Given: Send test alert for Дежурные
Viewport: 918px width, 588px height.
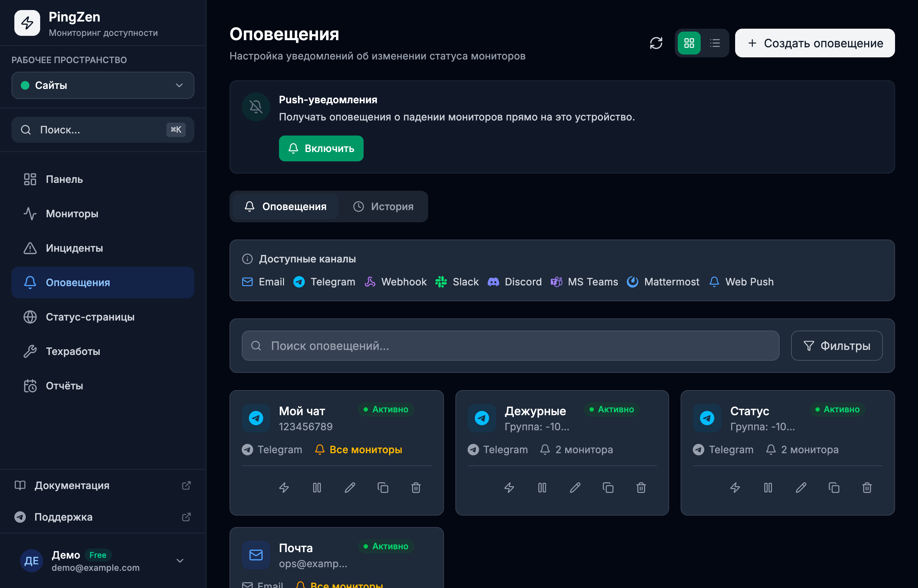Looking at the screenshot, I should pyautogui.click(x=510, y=488).
